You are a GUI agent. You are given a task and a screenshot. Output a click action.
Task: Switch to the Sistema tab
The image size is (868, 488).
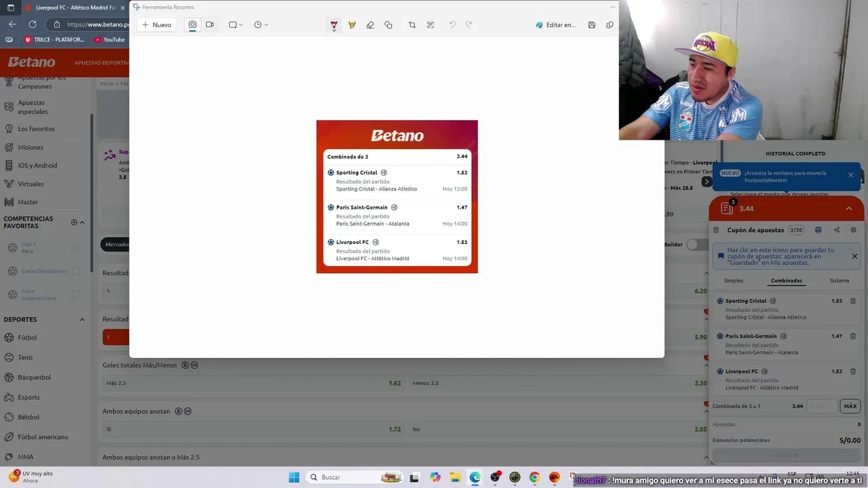tap(840, 281)
